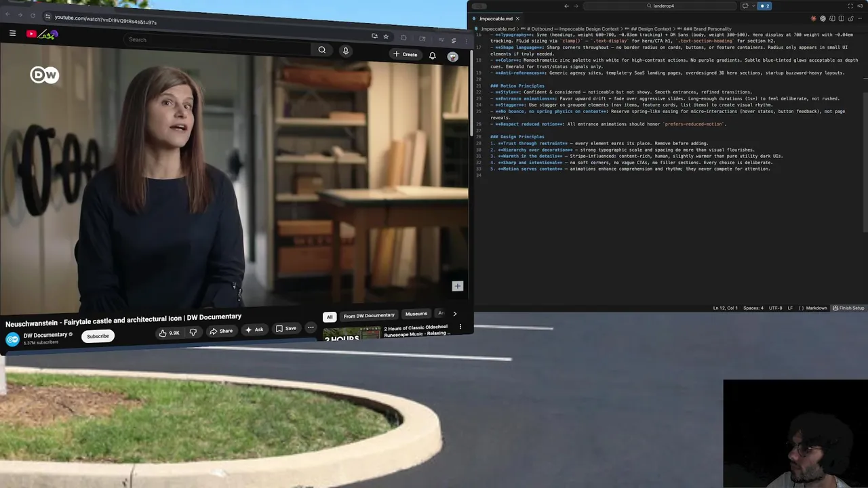The image size is (868, 488).
Task: Go to the YouTube home logo
Action: pos(42,34)
